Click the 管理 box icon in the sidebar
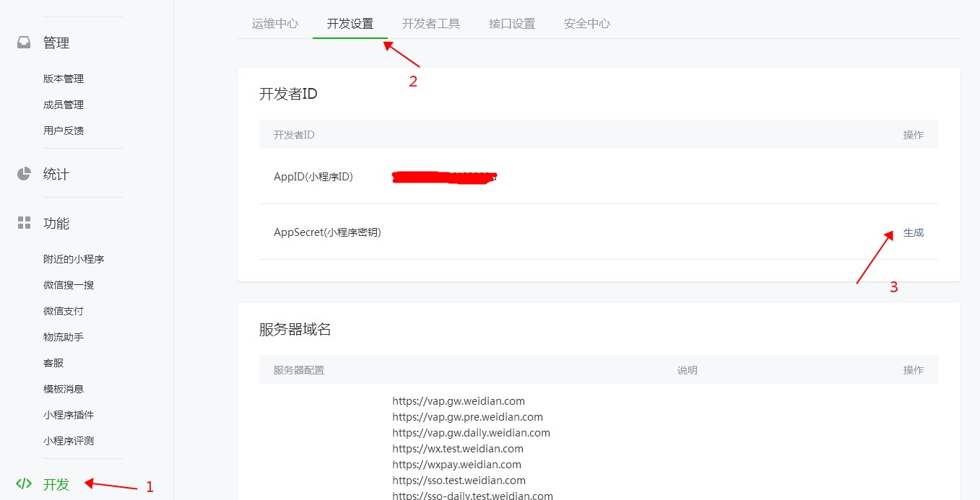This screenshot has height=500, width=980. [x=22, y=42]
